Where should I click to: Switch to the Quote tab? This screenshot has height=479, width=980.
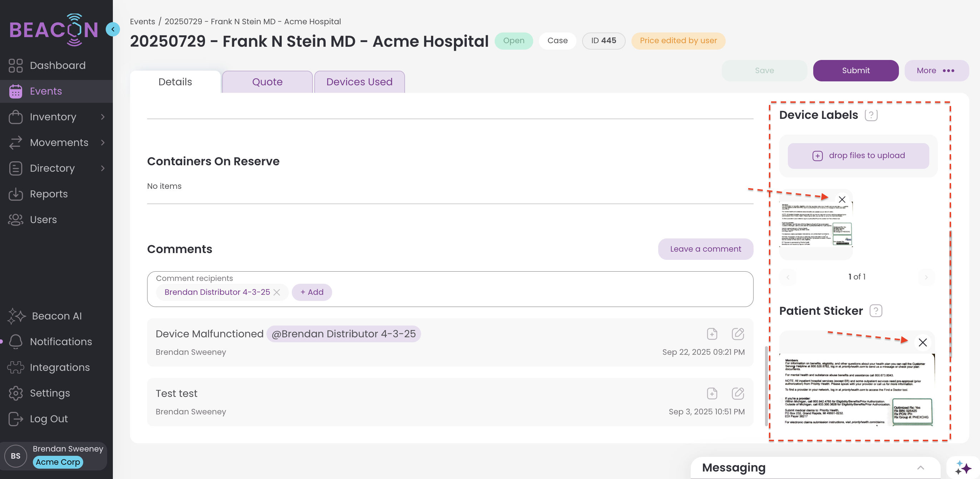pyautogui.click(x=267, y=82)
